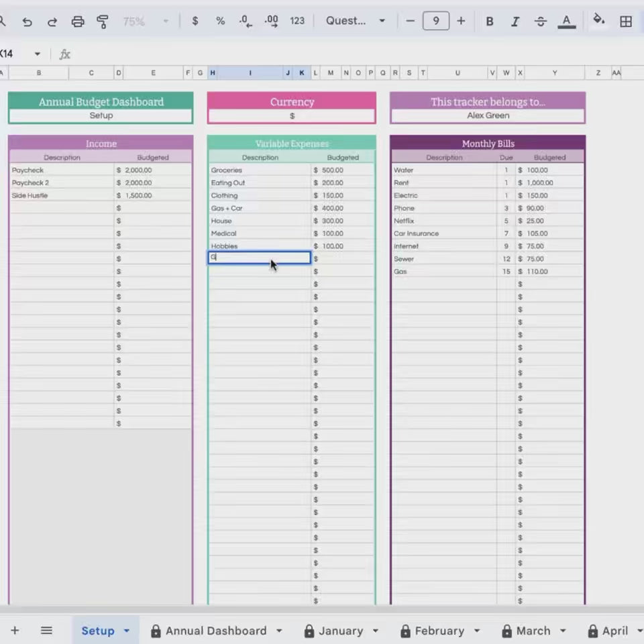Image resolution: width=644 pixels, height=644 pixels.
Task: Open the fill color picker
Action: (x=599, y=21)
